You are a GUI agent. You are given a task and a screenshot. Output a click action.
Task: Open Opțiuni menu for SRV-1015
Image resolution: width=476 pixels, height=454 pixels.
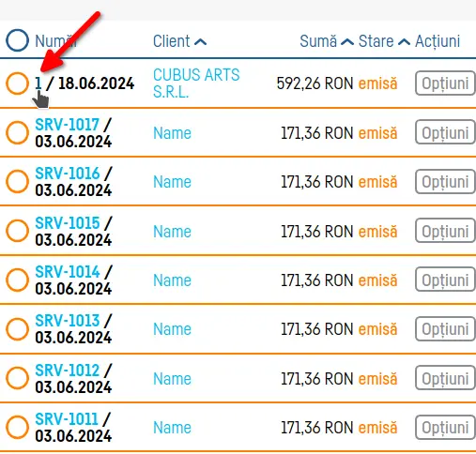click(445, 231)
